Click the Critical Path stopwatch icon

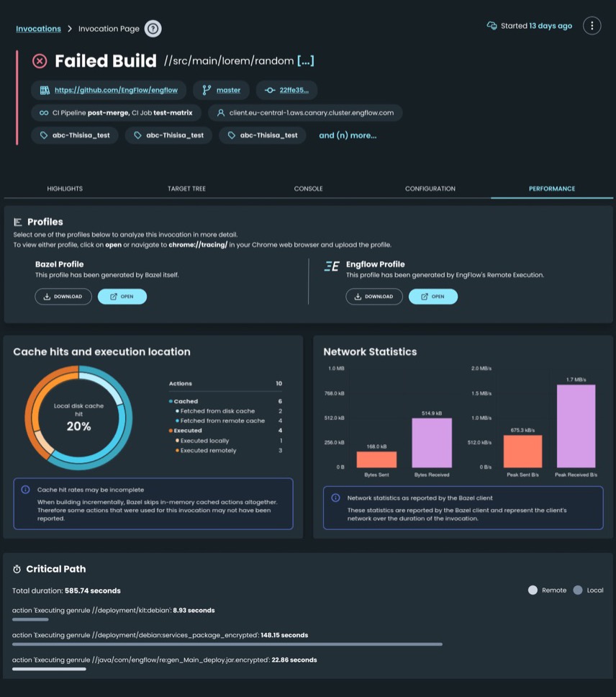click(17, 569)
